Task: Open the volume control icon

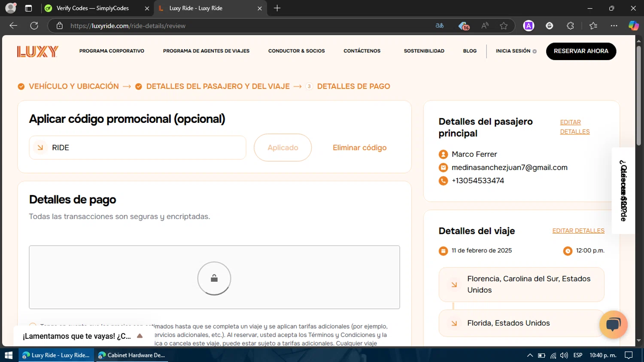Action: (x=564, y=355)
